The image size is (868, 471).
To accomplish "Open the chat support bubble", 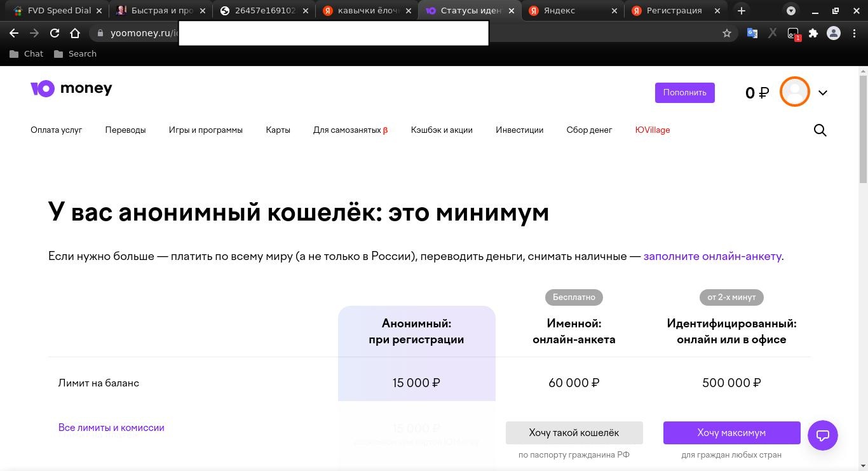I will [822, 435].
